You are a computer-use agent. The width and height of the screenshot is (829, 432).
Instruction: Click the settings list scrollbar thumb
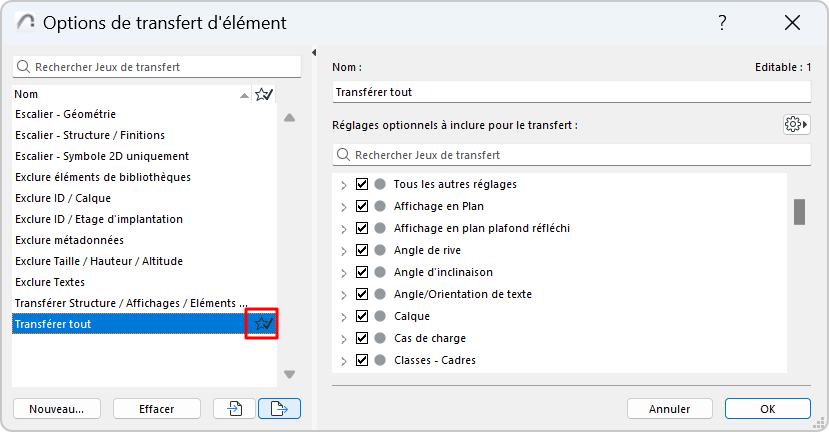[800, 212]
